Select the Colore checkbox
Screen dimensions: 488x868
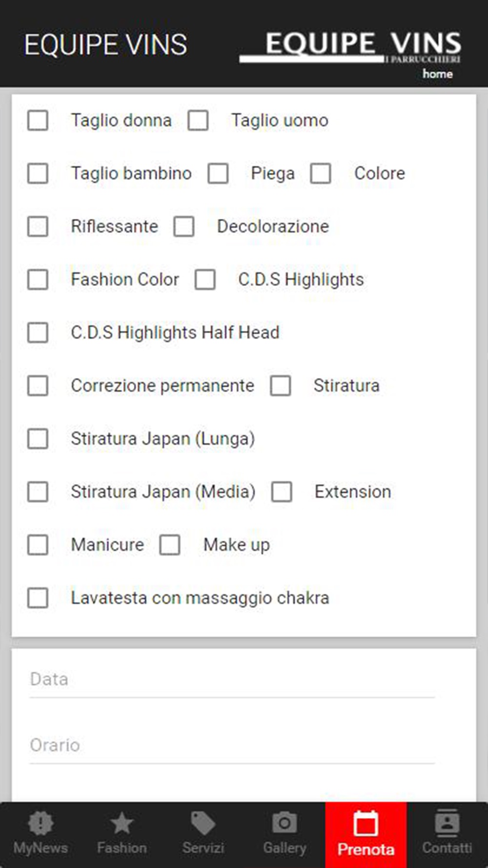(x=321, y=173)
